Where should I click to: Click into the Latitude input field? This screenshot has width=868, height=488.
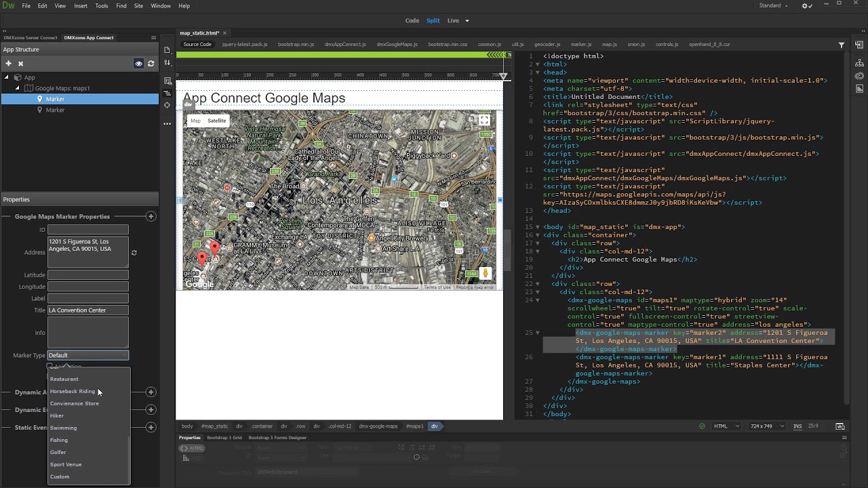[x=88, y=275]
